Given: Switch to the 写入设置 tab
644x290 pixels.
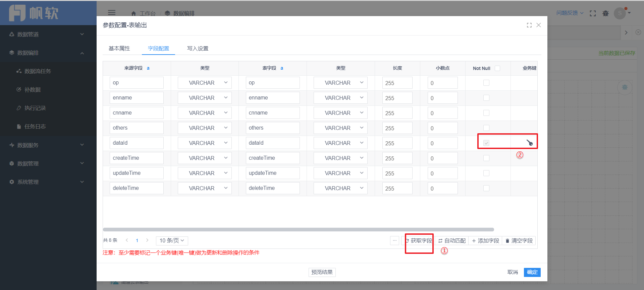Looking at the screenshot, I should click(198, 48).
